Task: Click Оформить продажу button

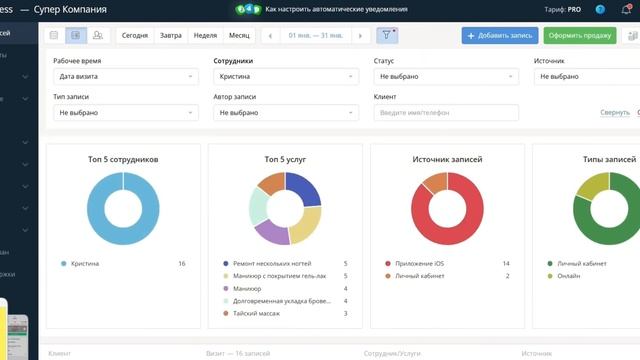Action: tap(580, 36)
